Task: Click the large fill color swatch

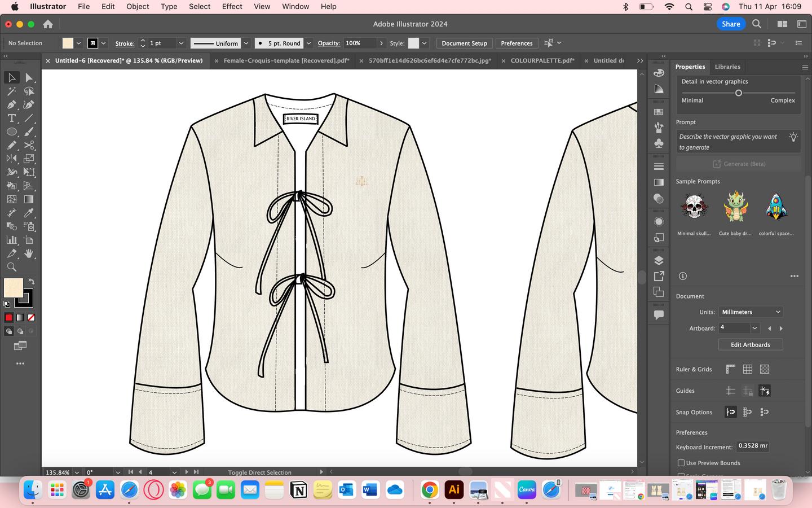Action: [x=14, y=288]
